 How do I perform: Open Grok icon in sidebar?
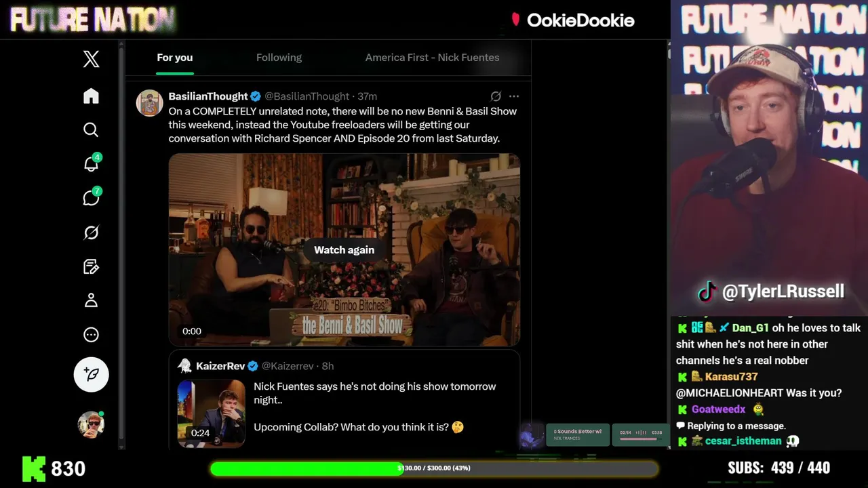pyautogui.click(x=91, y=232)
